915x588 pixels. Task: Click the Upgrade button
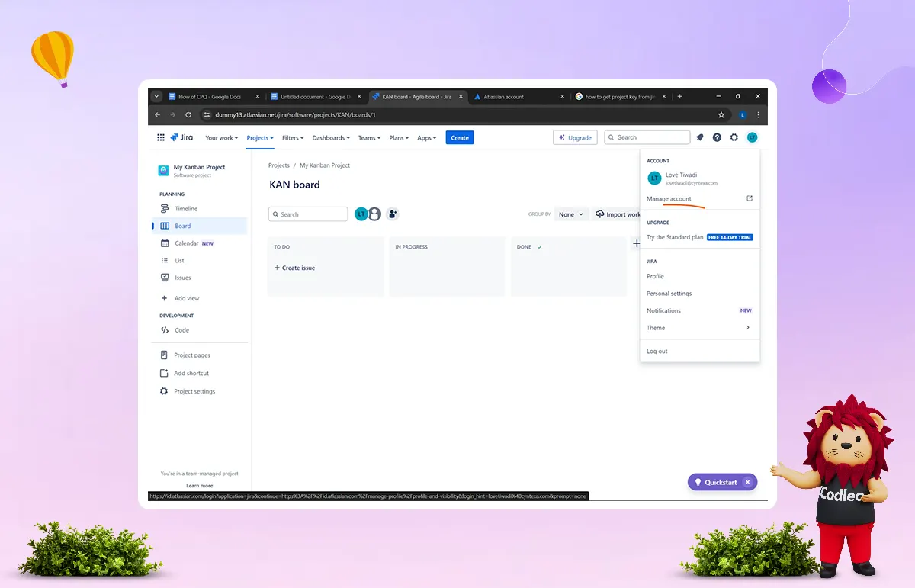coord(575,138)
